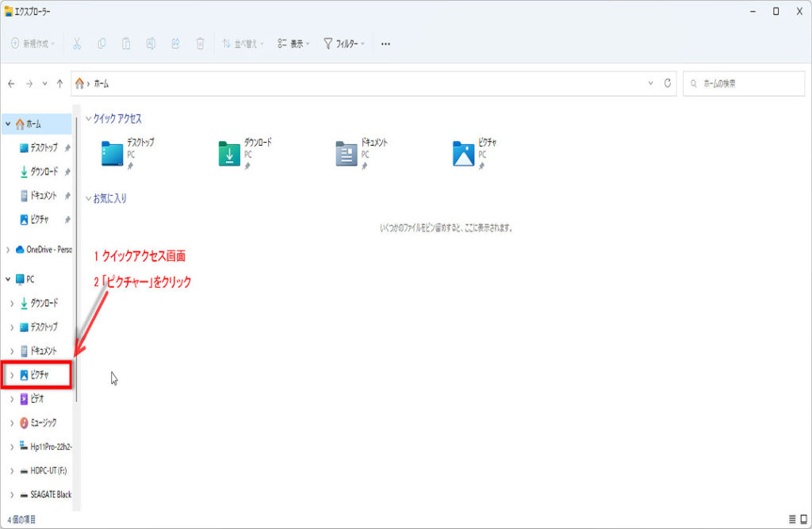Open the See more ellipsis menu
The image size is (812, 529).
click(x=385, y=44)
